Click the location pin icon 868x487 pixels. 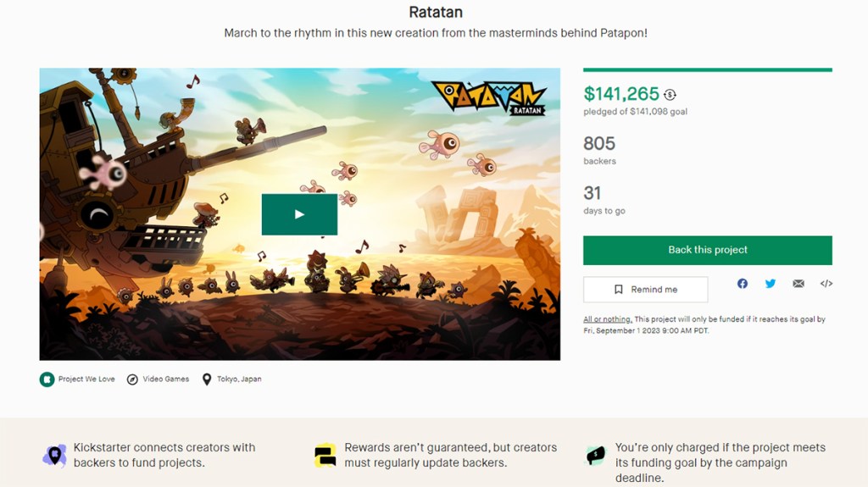(x=207, y=379)
